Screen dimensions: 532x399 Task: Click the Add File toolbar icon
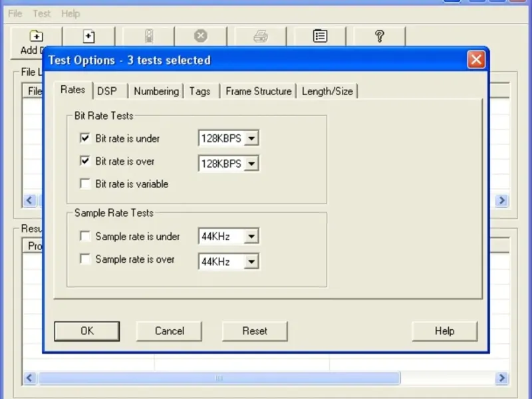(x=89, y=36)
